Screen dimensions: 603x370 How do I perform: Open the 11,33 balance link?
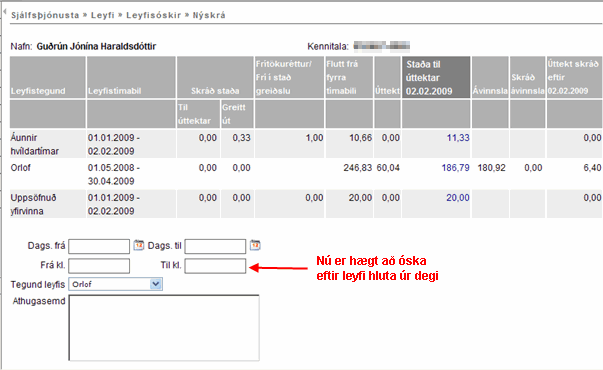tap(458, 138)
